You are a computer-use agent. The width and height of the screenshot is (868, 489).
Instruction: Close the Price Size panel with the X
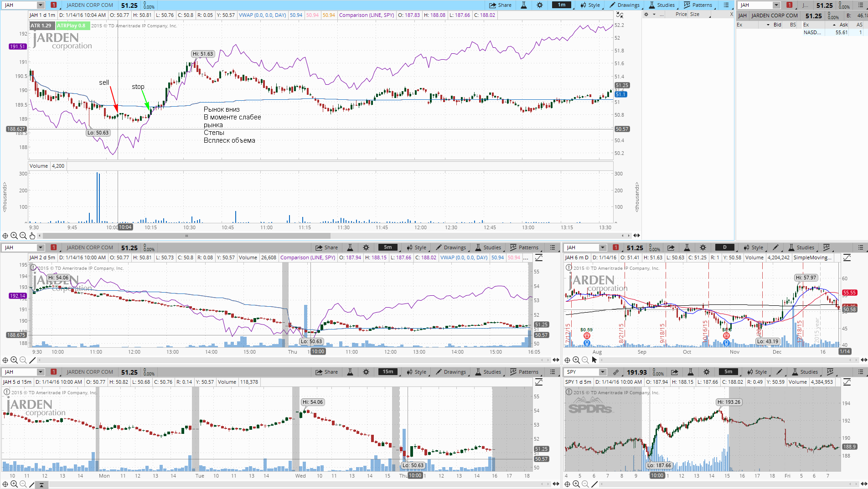(x=731, y=15)
